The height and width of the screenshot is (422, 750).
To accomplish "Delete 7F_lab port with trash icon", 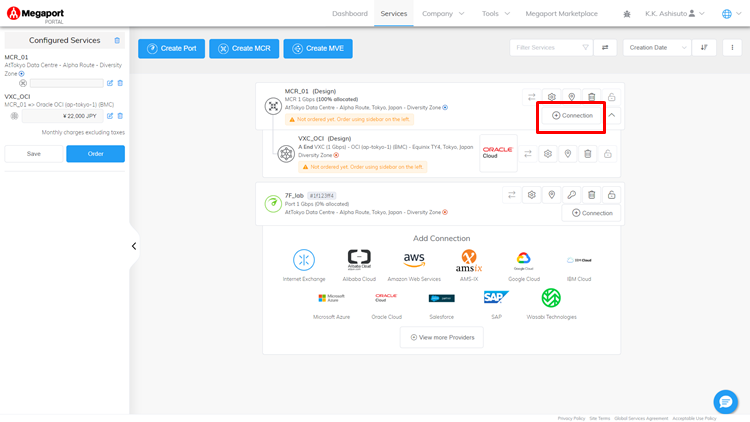I will (x=591, y=195).
